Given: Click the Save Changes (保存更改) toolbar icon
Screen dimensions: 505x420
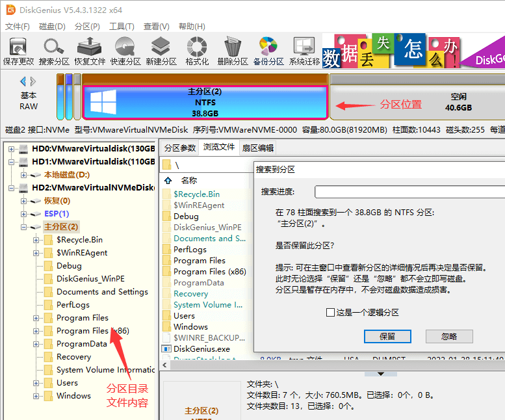Looking at the screenshot, I should coord(18,51).
